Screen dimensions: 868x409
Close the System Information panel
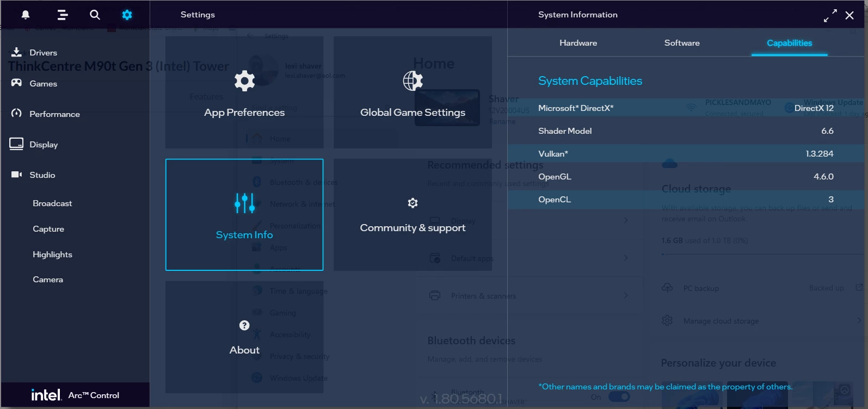pos(849,15)
